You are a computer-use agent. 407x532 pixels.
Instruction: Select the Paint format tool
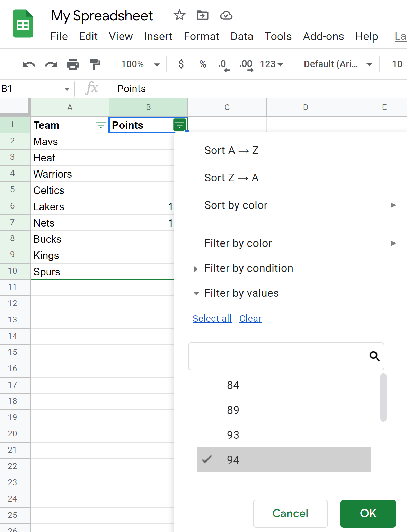pos(95,64)
